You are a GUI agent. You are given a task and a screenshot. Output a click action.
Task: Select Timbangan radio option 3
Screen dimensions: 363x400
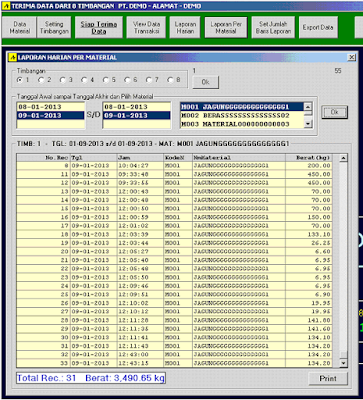66,80
